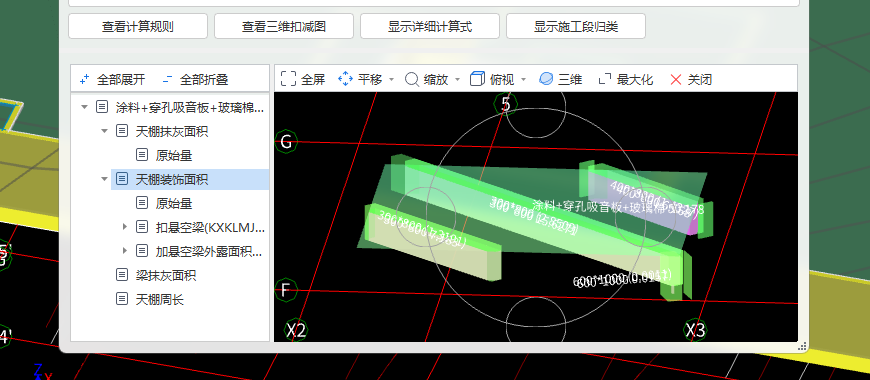Select the 平移 pan tool icon
The image size is (870, 380).
(x=345, y=79)
